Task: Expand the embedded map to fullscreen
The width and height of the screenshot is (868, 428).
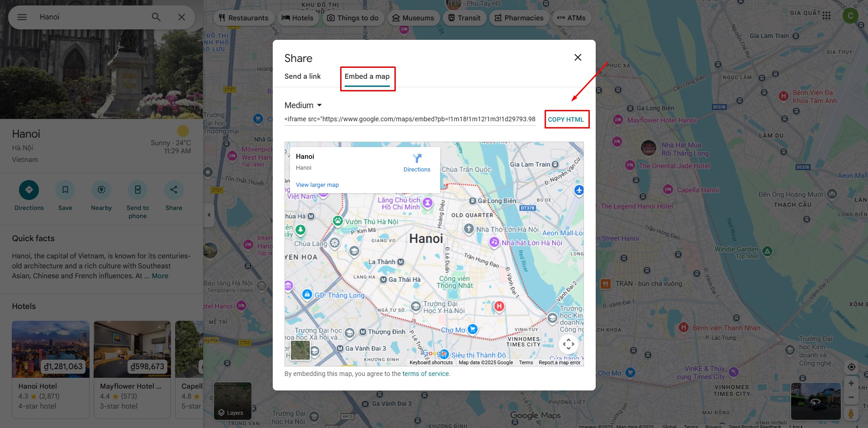Action: [x=569, y=344]
